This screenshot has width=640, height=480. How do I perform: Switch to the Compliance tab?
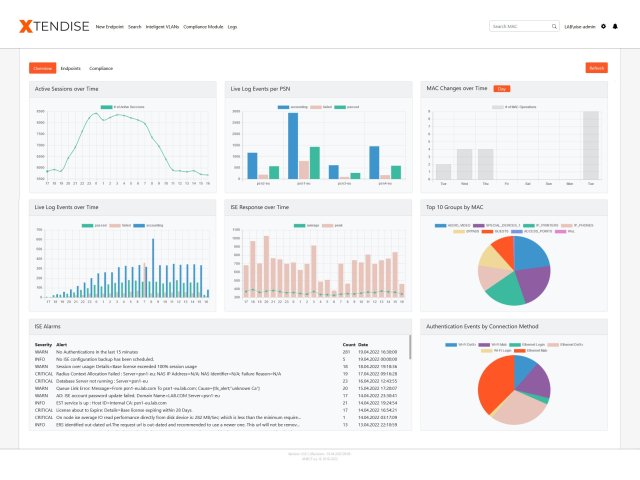(x=101, y=68)
